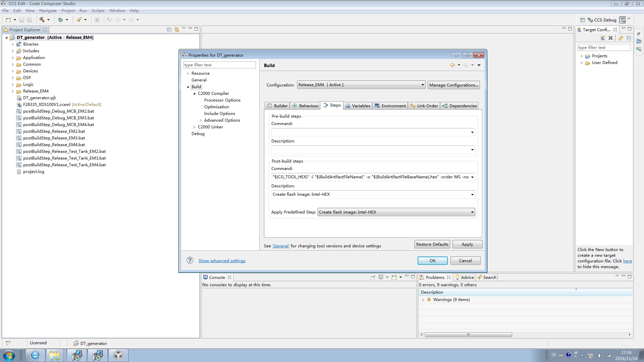Click Refresh icon in Target Configurations panel
644x362 pixels.
point(621,38)
